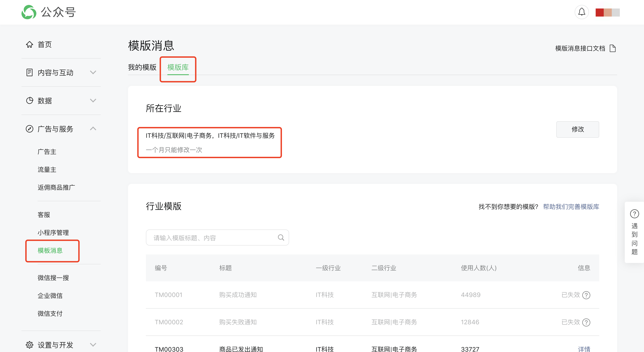Collapse the 广告与服务 section chevron
644x352 pixels.
coord(93,129)
